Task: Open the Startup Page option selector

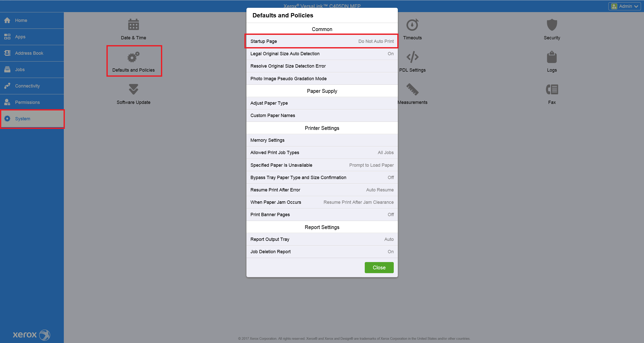Action: [x=322, y=41]
